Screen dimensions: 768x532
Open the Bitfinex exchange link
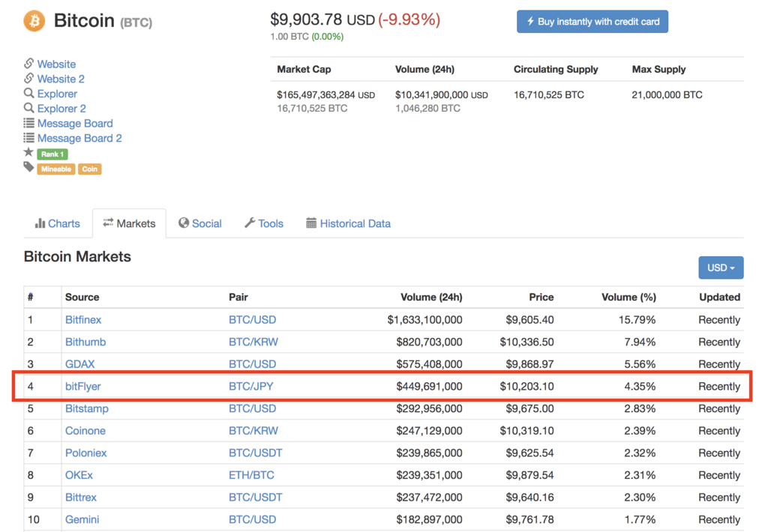click(83, 320)
